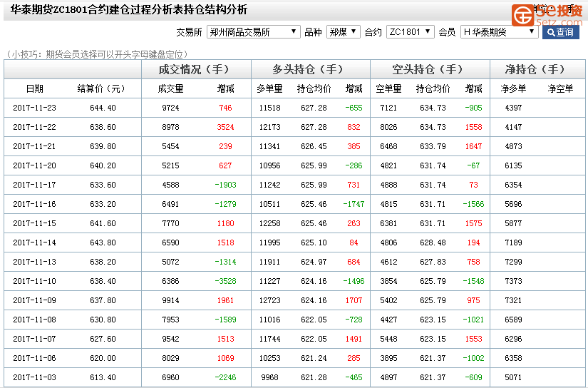Click net long value 6135
Viewport: 588px width, 388px height.
coord(513,165)
